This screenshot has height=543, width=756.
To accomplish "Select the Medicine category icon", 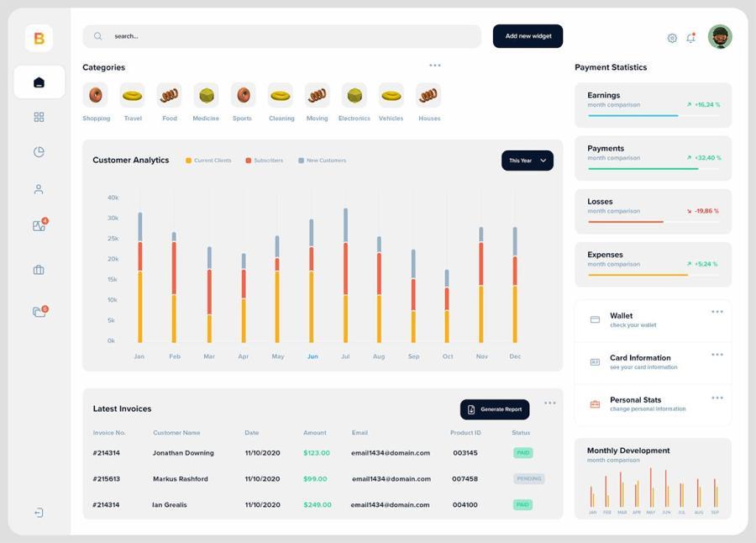I will point(207,95).
